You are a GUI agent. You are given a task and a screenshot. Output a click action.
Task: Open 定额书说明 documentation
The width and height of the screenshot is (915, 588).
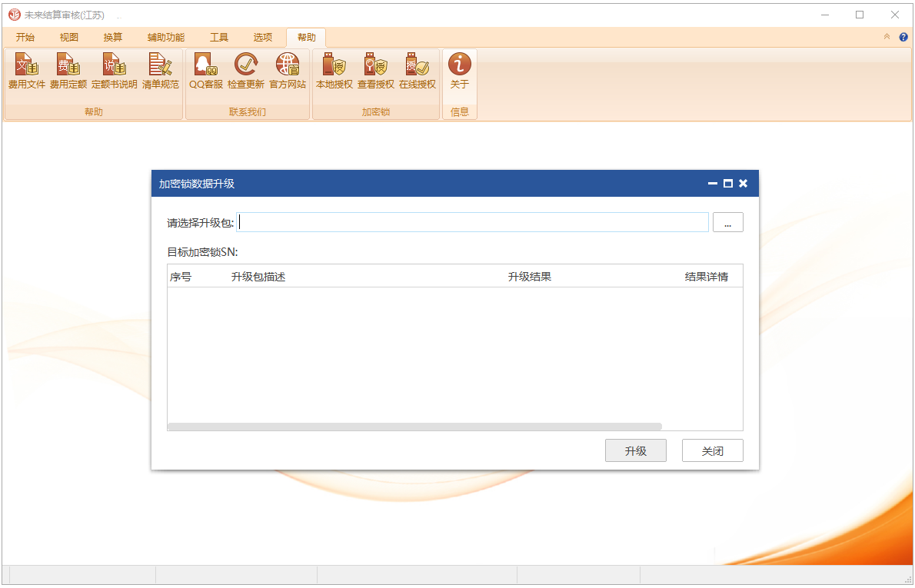point(115,71)
